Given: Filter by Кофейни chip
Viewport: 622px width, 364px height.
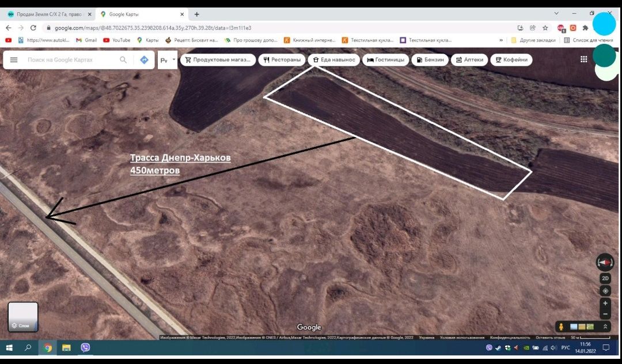Looking at the screenshot, I should click(x=511, y=60).
